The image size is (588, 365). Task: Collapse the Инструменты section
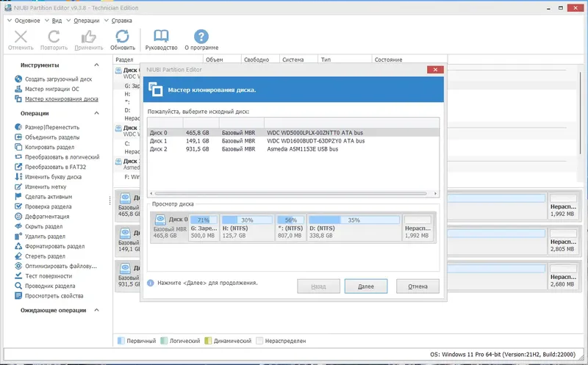click(x=98, y=65)
